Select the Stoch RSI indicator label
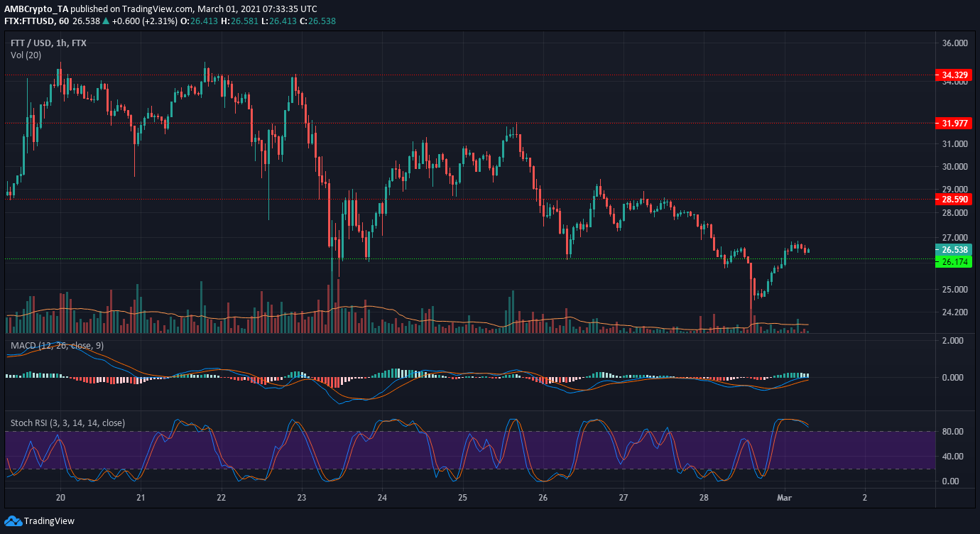Screen dimensions: 980x534 pyautogui.click(x=67, y=423)
